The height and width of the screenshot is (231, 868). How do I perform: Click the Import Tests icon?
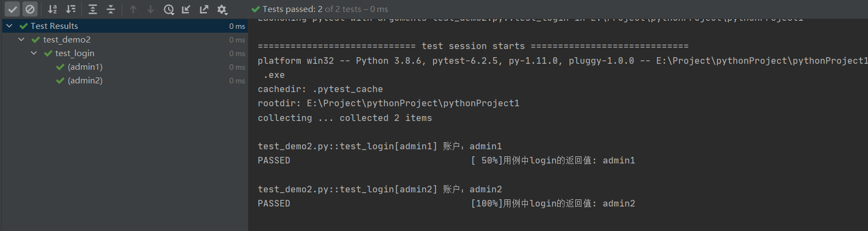click(186, 9)
